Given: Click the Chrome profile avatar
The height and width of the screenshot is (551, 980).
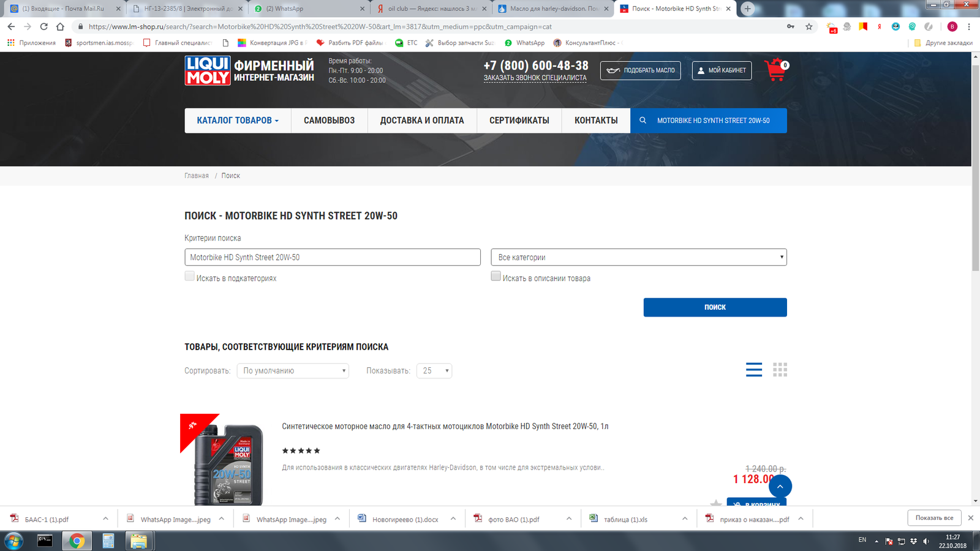Looking at the screenshot, I should click(x=952, y=26).
